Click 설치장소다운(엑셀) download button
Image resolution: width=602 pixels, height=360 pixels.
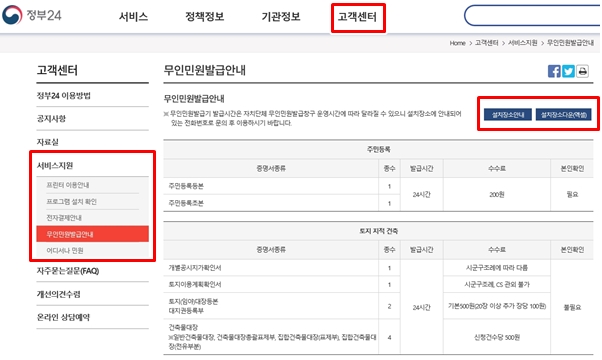click(563, 114)
